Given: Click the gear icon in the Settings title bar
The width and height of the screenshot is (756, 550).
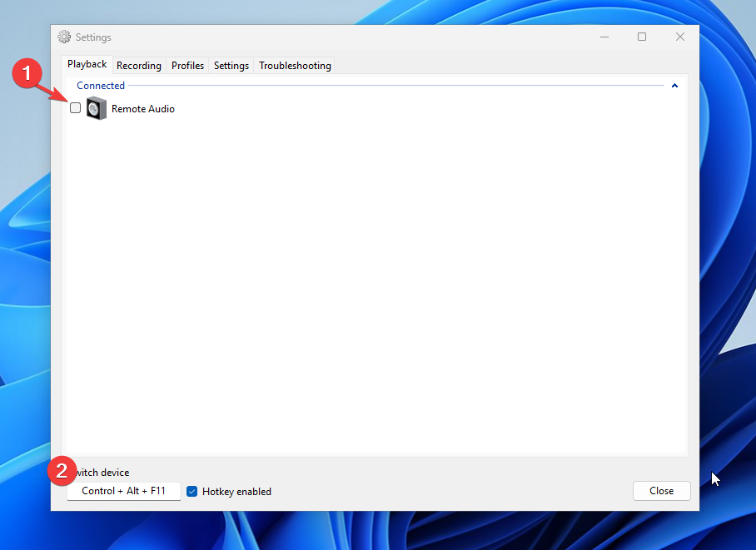Looking at the screenshot, I should click(63, 37).
